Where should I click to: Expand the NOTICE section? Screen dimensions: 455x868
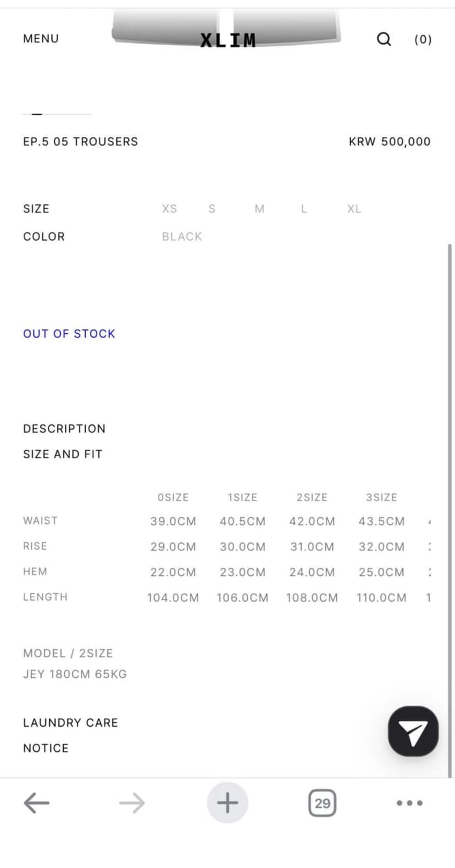pos(46,748)
